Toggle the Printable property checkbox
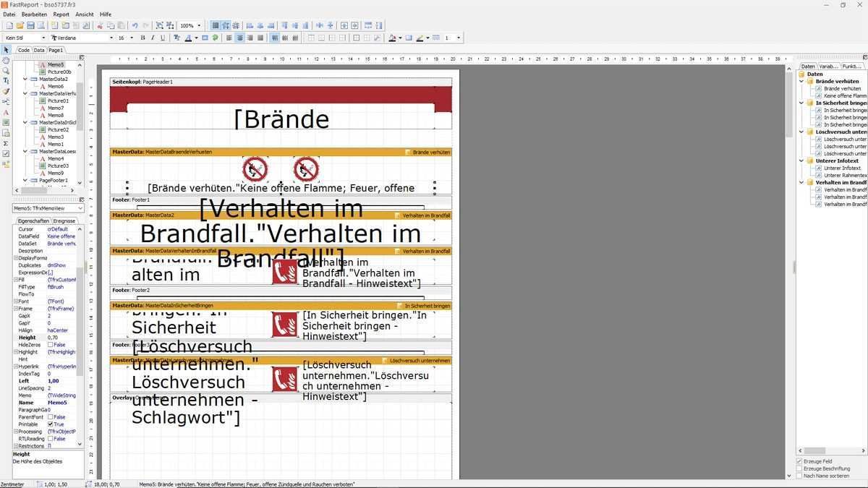Image resolution: width=868 pixels, height=488 pixels. [x=51, y=424]
